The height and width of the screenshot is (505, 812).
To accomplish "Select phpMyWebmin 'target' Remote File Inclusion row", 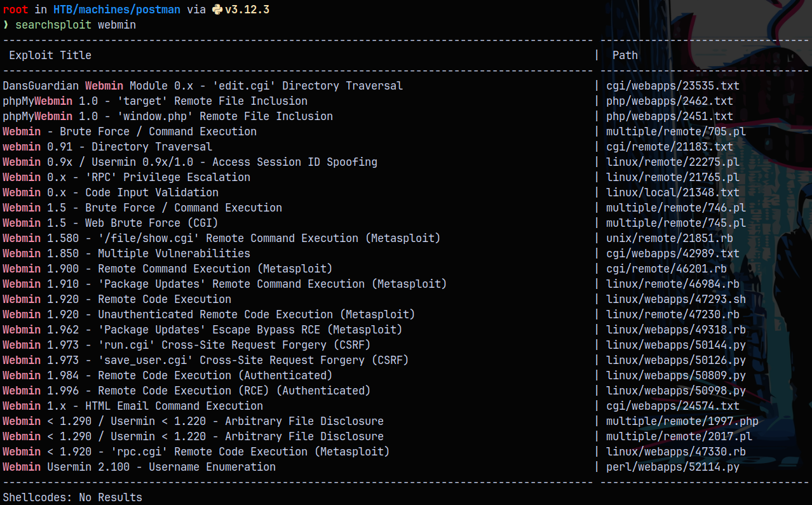I will 155,101.
